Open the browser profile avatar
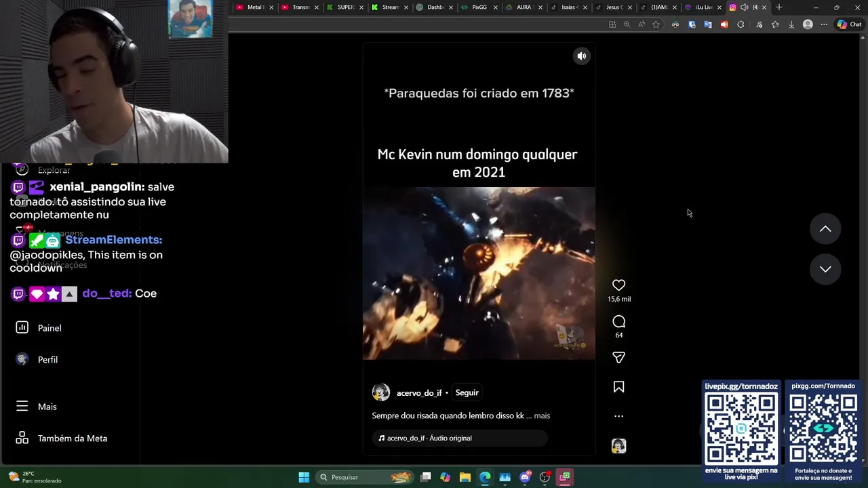This screenshot has width=868, height=488. pyautogui.click(x=808, y=24)
